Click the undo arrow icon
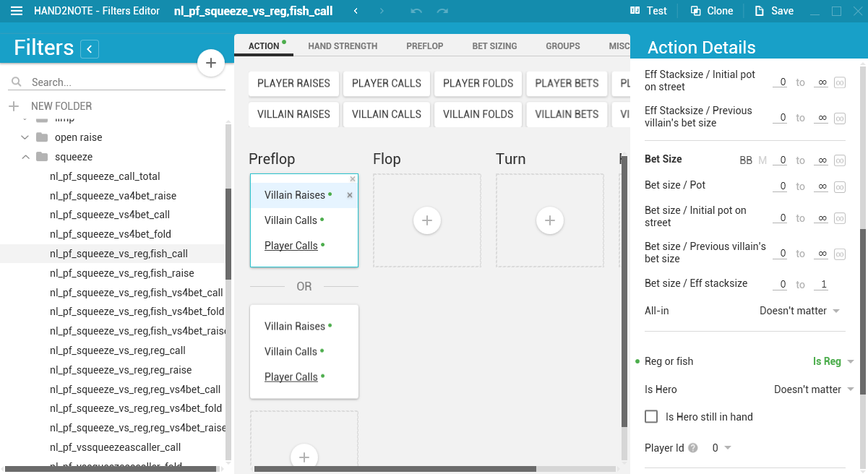Viewport: 868px width, 474px height. click(416, 11)
